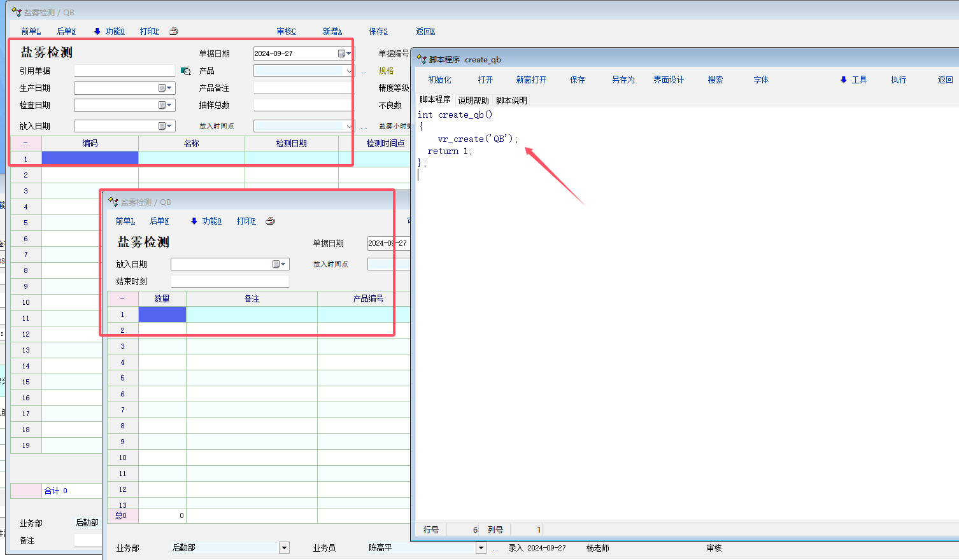
Task: Expand the 产品 combo box
Action: tap(348, 71)
